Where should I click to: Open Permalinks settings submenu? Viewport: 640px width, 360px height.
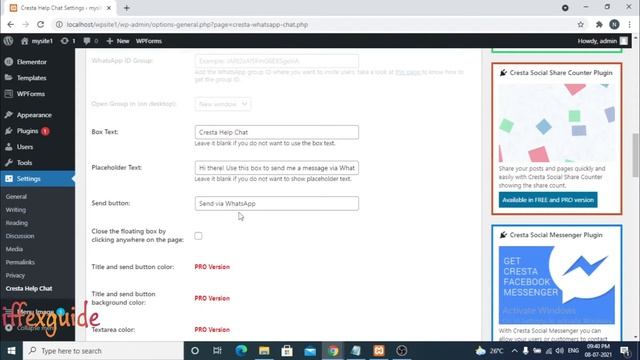coord(20,262)
